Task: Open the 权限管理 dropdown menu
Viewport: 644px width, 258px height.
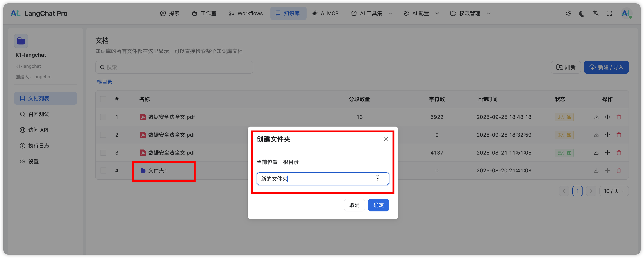Action: (470, 14)
